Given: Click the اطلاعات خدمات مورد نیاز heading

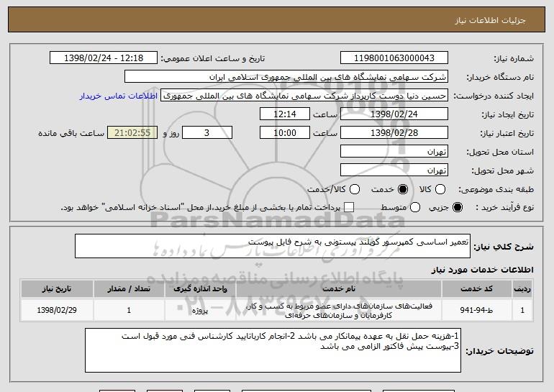Looking at the screenshot, I should click(482, 270).
